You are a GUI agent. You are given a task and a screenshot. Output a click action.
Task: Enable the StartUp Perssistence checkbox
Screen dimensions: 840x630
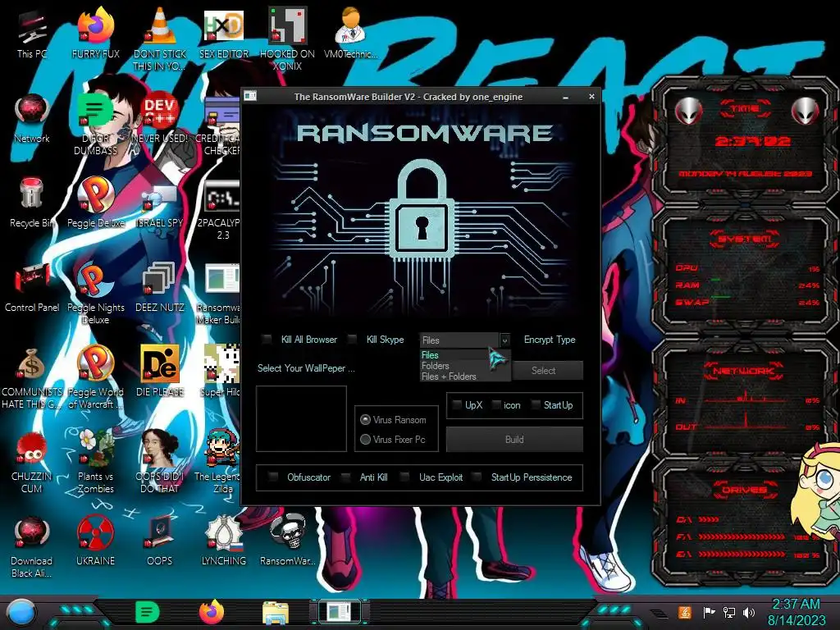pyautogui.click(x=477, y=477)
